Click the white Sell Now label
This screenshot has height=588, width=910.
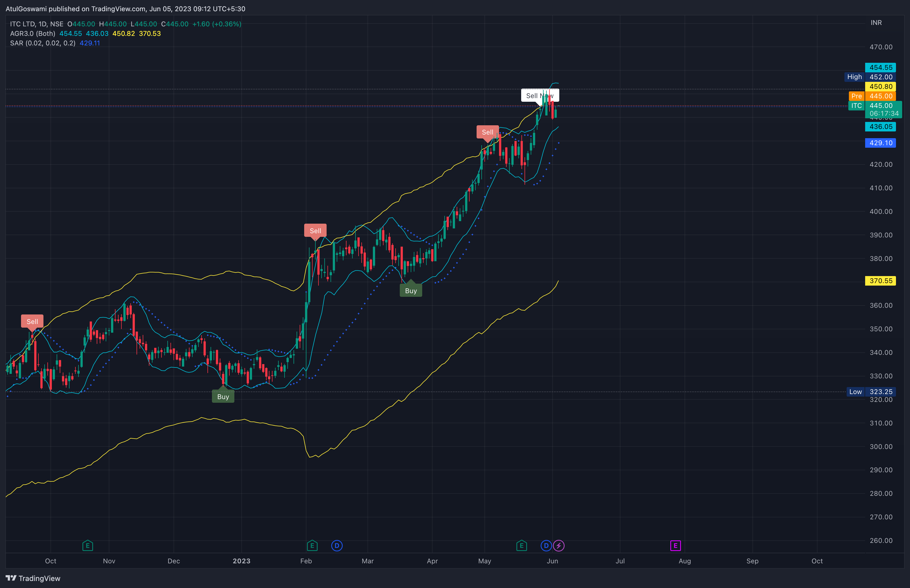[540, 96]
